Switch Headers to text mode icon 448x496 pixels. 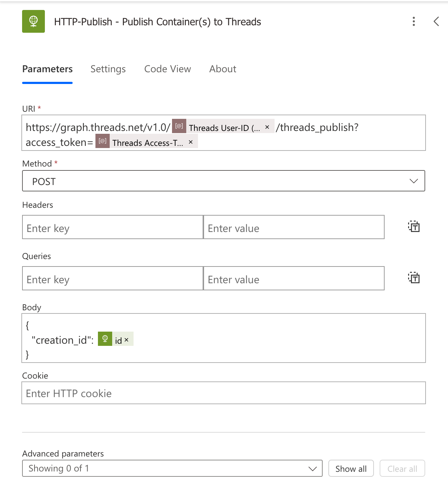click(x=414, y=227)
